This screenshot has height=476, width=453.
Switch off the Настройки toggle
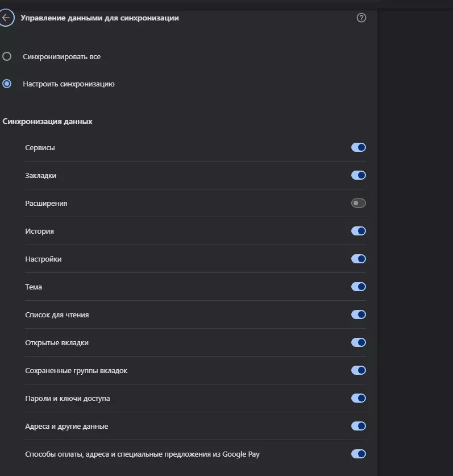pos(358,259)
